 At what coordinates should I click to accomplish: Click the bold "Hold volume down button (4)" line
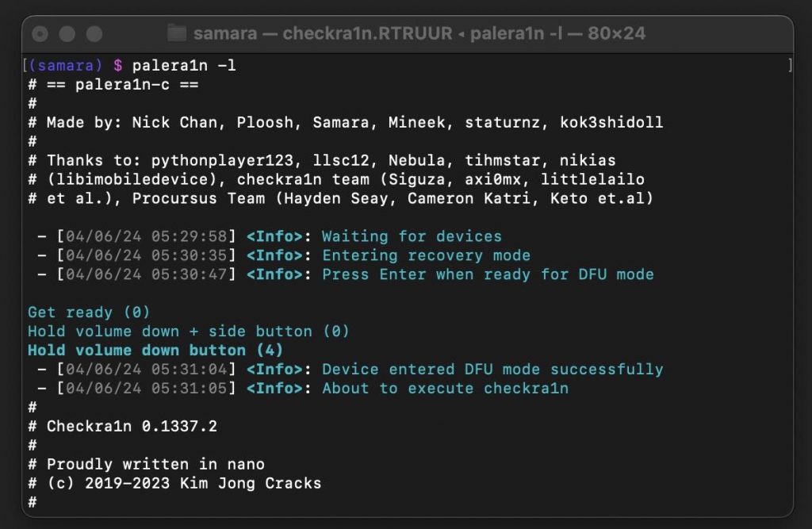tap(155, 351)
